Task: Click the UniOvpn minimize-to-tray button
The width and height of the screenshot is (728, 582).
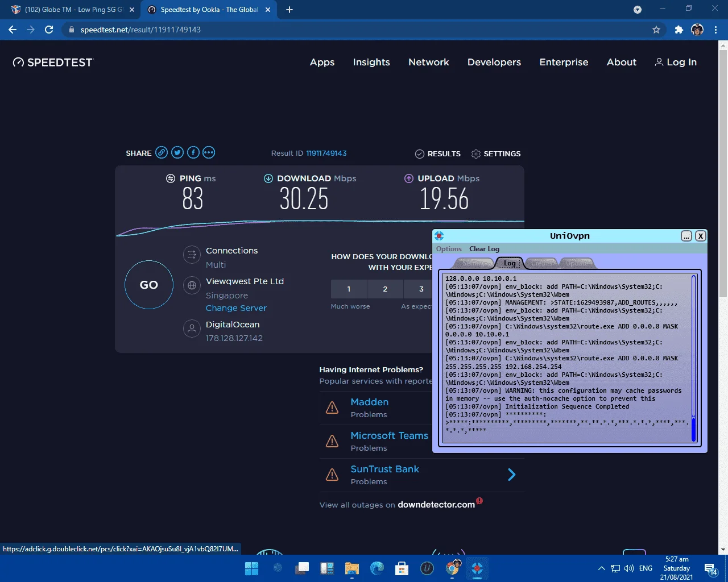Action: point(686,236)
